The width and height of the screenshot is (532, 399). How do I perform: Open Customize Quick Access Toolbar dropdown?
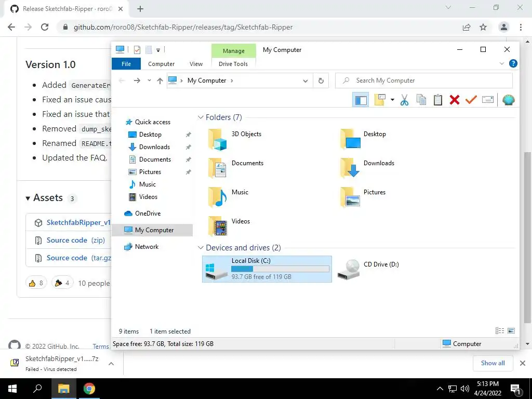pyautogui.click(x=158, y=50)
